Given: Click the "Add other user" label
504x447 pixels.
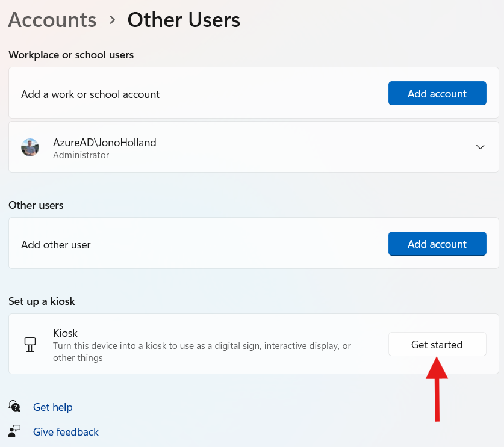Looking at the screenshot, I should (56, 245).
